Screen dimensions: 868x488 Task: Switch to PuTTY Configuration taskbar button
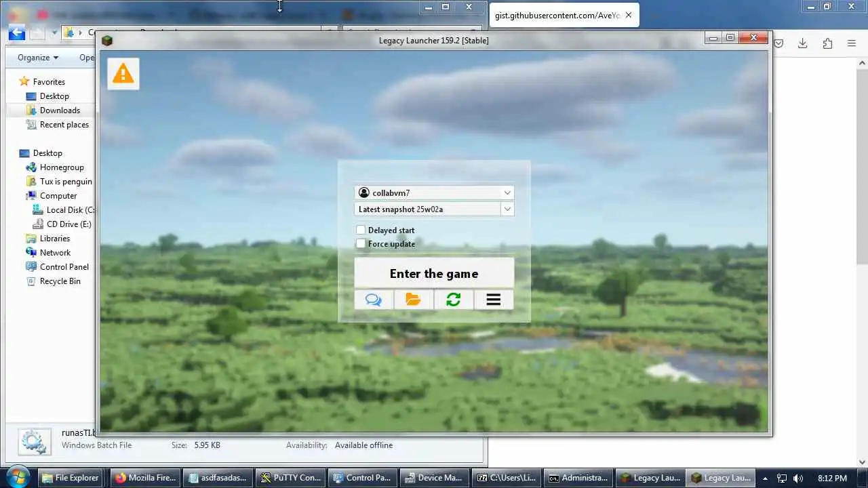point(290,478)
